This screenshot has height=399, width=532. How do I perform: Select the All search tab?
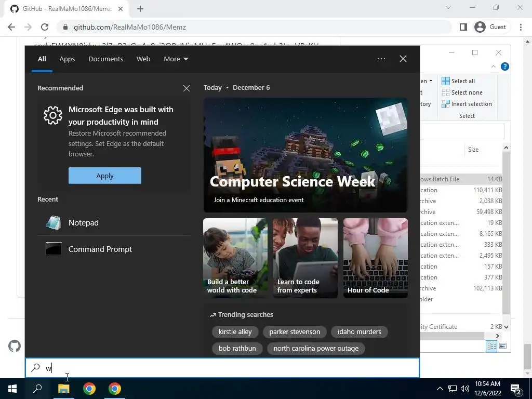[42, 59]
